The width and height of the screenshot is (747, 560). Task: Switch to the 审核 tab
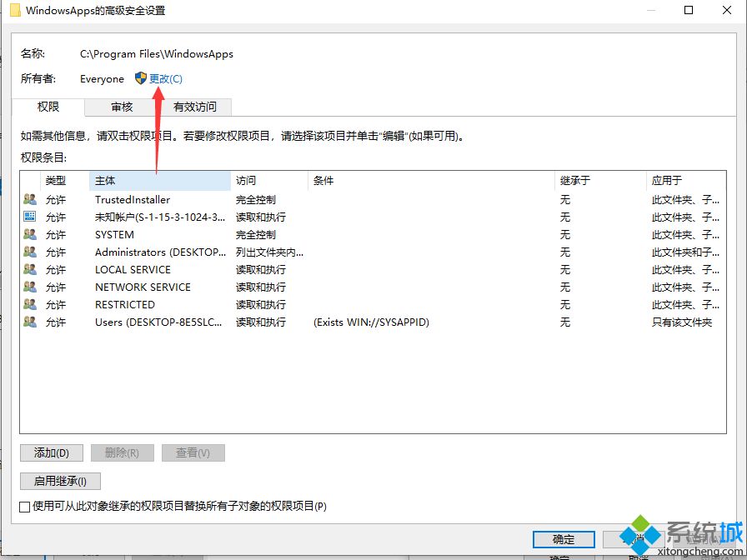pos(122,107)
